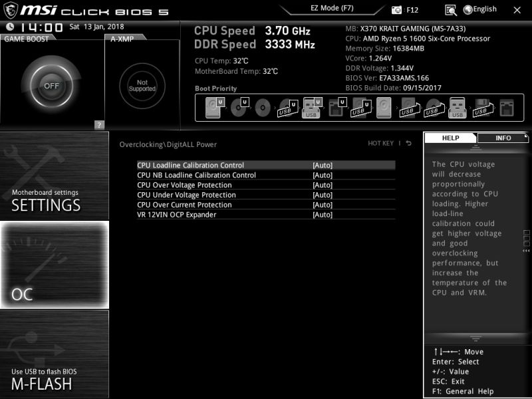Click the Boot Priority label
Viewport: 532px width, 399px height.
(215, 88)
